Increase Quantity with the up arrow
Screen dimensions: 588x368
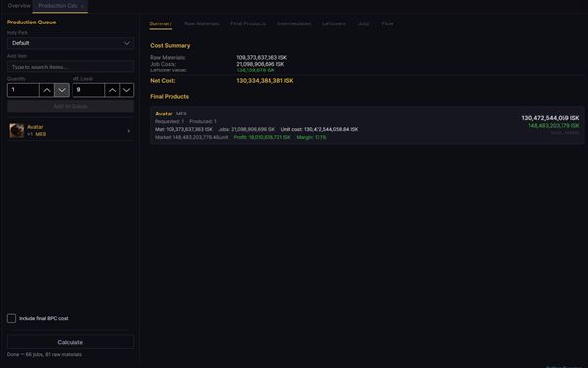[47, 90]
